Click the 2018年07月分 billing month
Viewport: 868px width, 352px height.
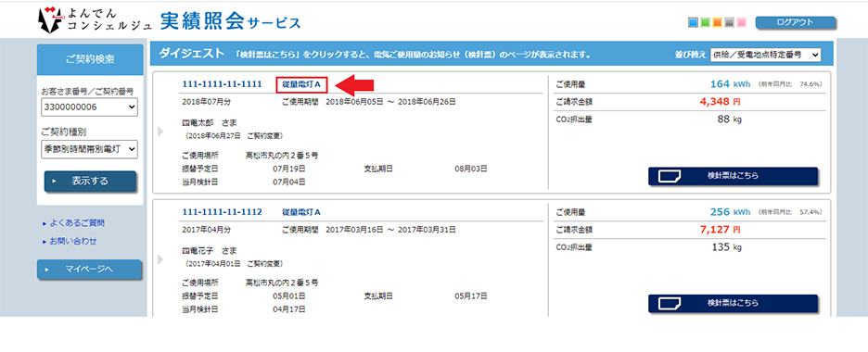click(x=207, y=102)
